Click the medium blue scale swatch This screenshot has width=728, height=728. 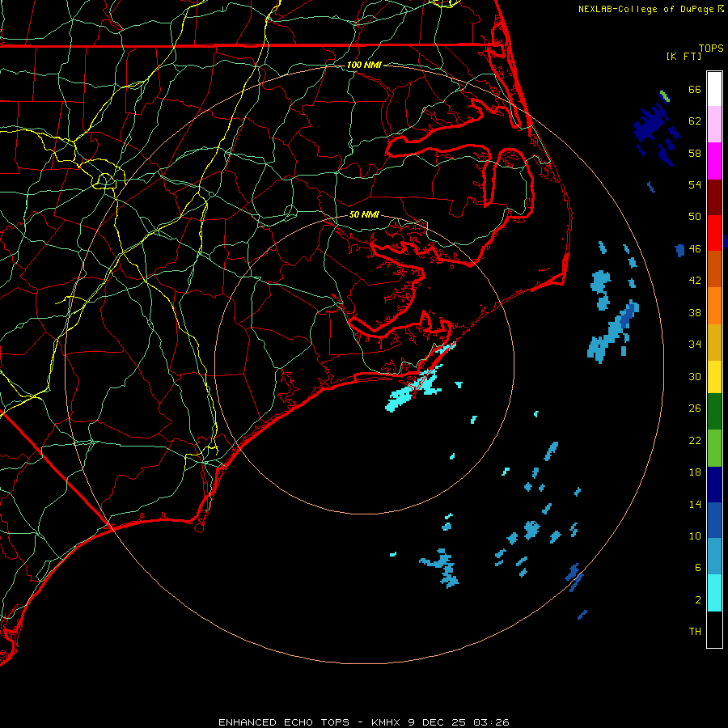click(x=714, y=520)
